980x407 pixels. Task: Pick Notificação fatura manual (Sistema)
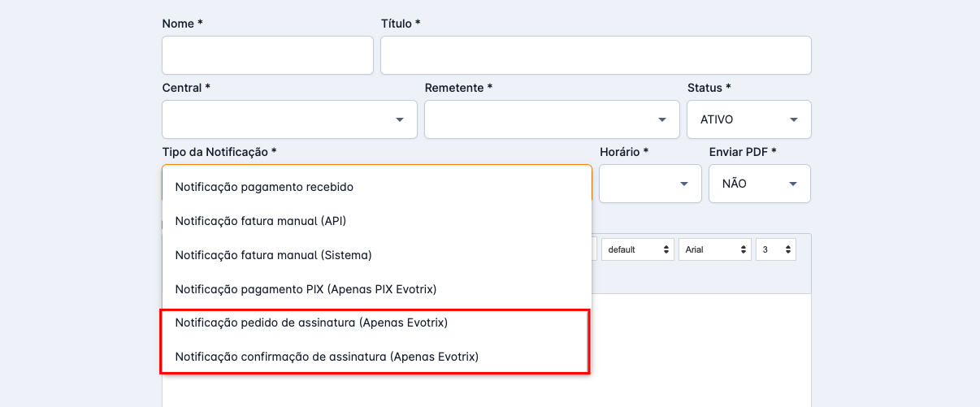click(273, 255)
